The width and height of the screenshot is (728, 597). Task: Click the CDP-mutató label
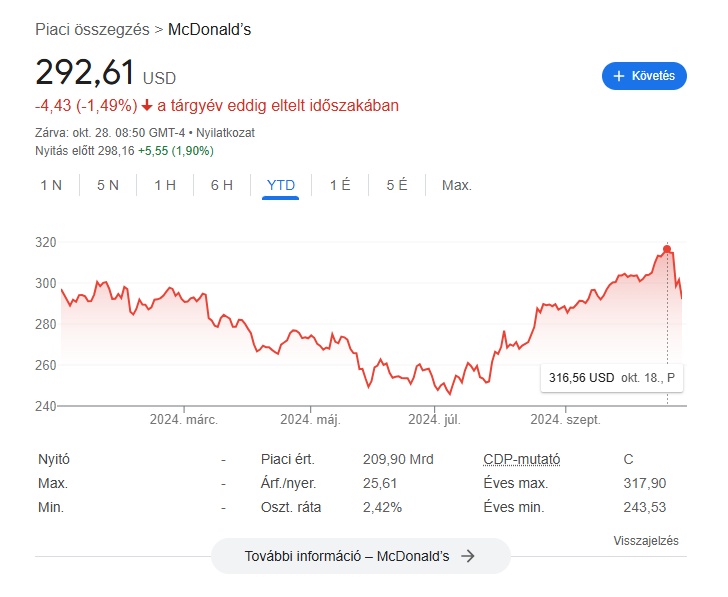point(521,459)
